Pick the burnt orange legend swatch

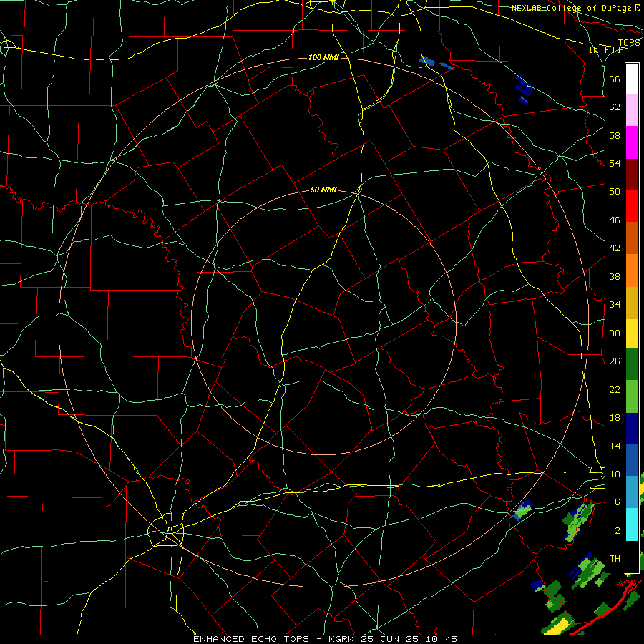[x=632, y=238]
